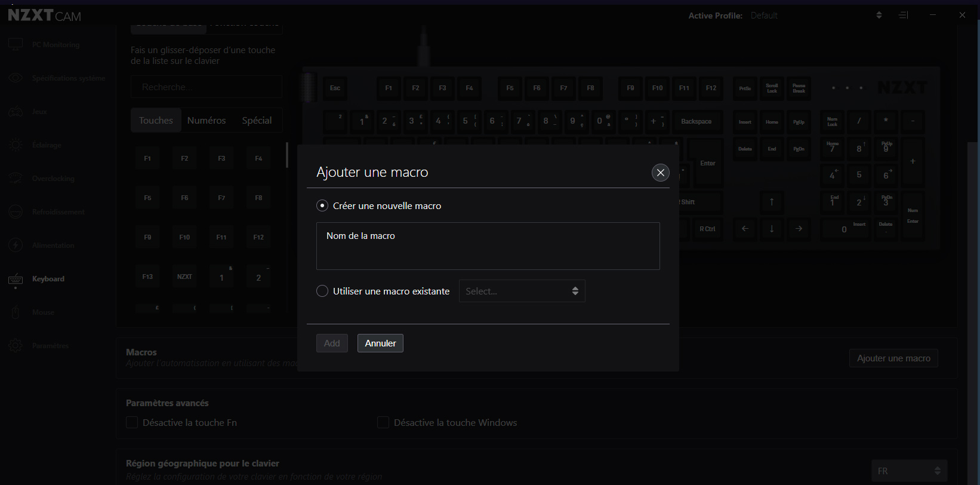980x485 pixels.
Task: Click the right arrow key on keyboard image
Action: point(799,229)
